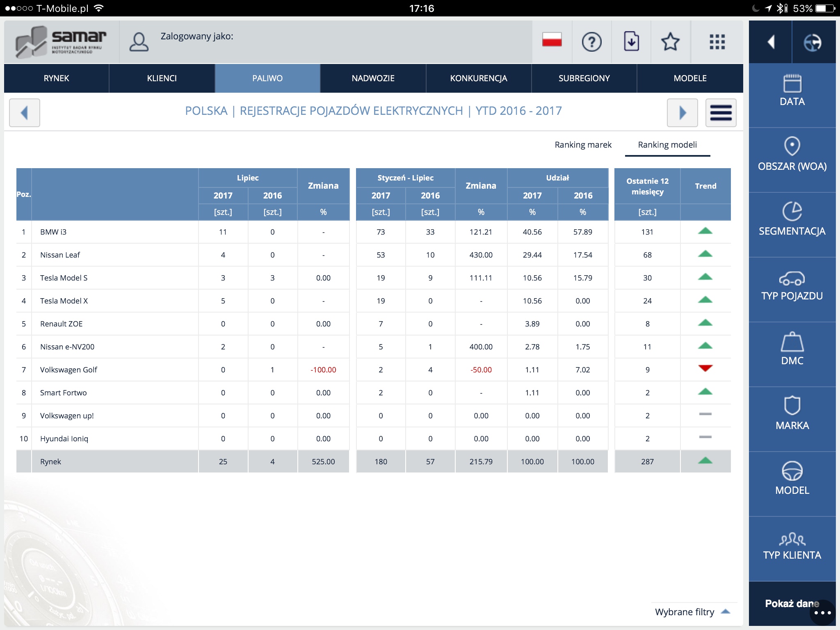
Task: Click the 287 last-12-months total
Action: pyautogui.click(x=647, y=461)
